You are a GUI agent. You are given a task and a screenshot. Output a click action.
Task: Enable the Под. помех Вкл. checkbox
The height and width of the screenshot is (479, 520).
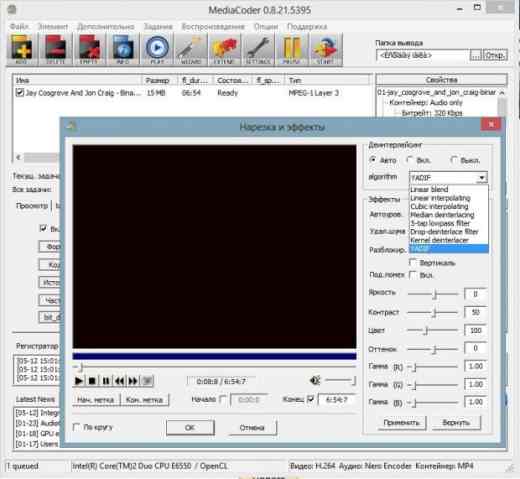coord(413,275)
